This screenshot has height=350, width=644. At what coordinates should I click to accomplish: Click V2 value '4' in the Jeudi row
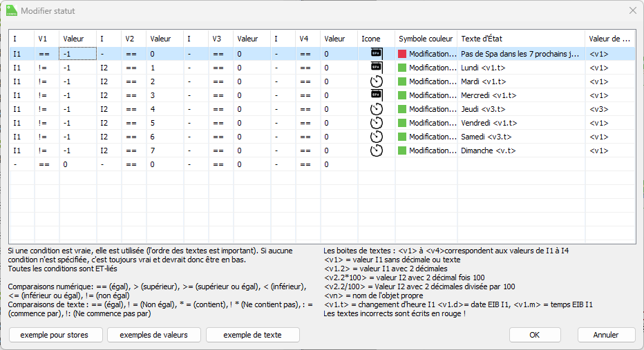point(153,109)
